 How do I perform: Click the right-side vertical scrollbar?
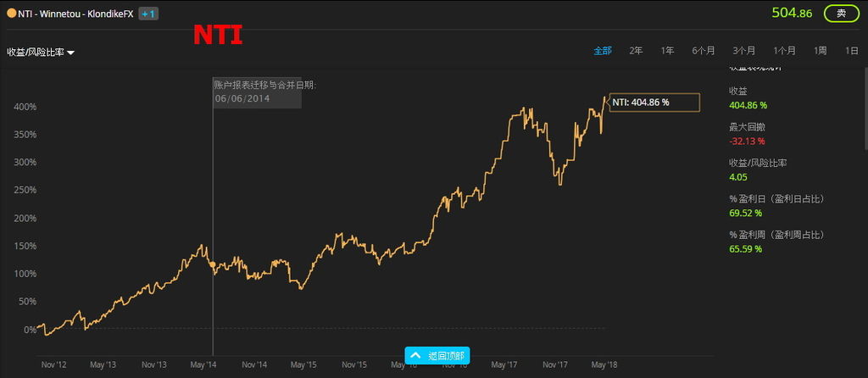pyautogui.click(x=865, y=108)
